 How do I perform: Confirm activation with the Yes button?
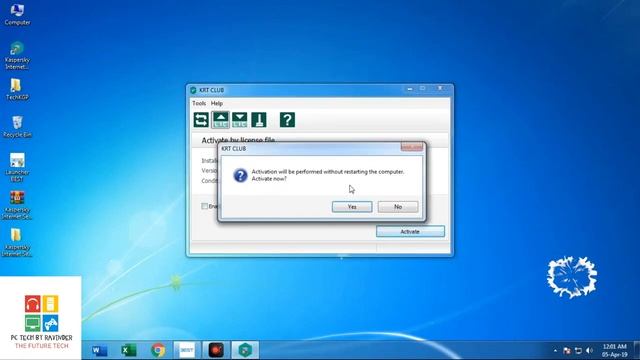coord(352,207)
